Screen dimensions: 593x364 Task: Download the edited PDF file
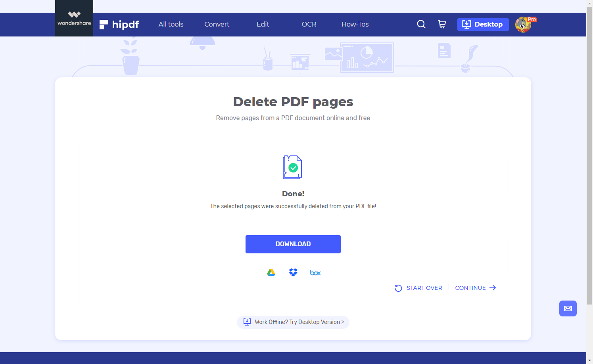coord(293,244)
